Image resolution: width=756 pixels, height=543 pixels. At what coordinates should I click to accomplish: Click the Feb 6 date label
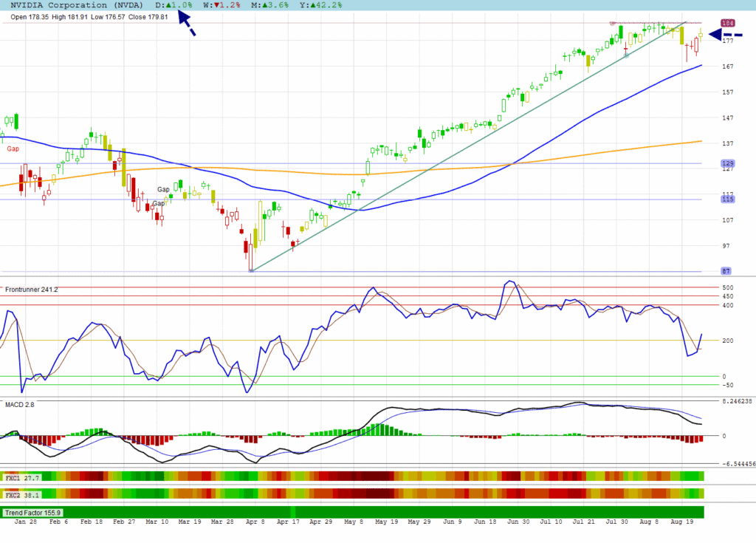[59, 522]
